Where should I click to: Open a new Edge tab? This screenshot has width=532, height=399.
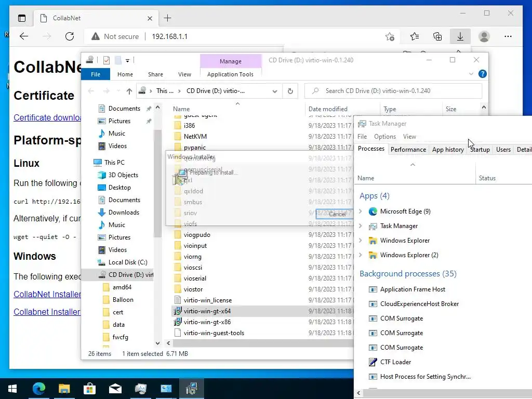coord(168,18)
